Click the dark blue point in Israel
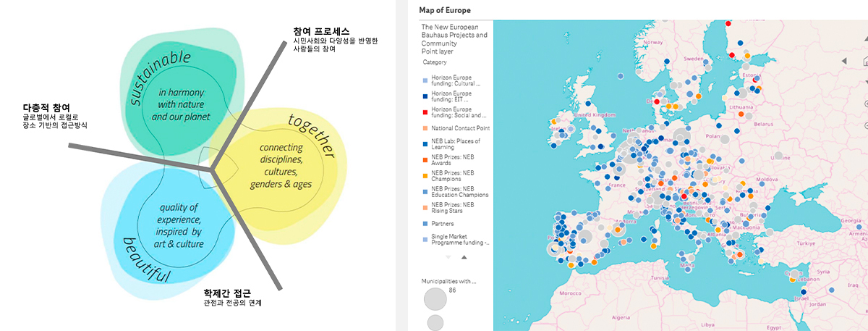The image size is (868, 331). pyautogui.click(x=803, y=293)
